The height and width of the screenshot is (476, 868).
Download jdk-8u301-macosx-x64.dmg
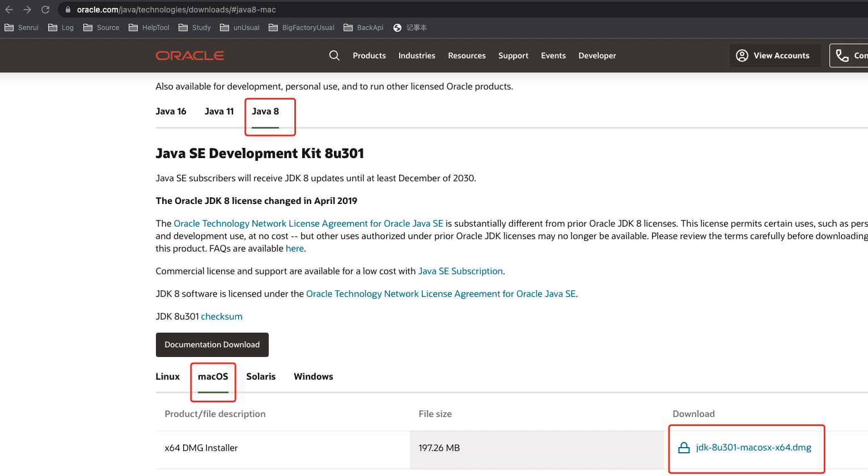coord(753,447)
